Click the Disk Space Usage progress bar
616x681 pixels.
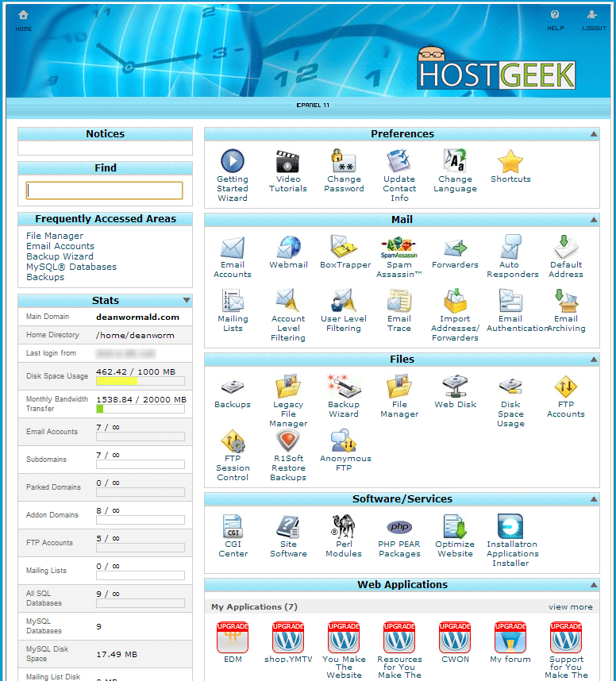pyautogui.click(x=141, y=381)
